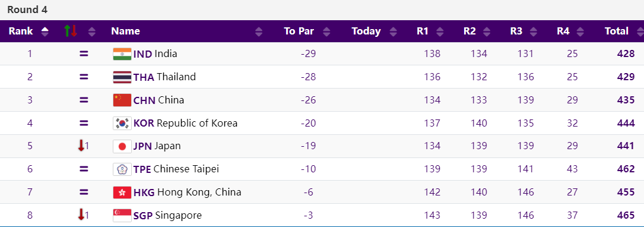The image size is (644, 227).
Task: Click the Hong Kong flag icon
Action: tap(122, 192)
